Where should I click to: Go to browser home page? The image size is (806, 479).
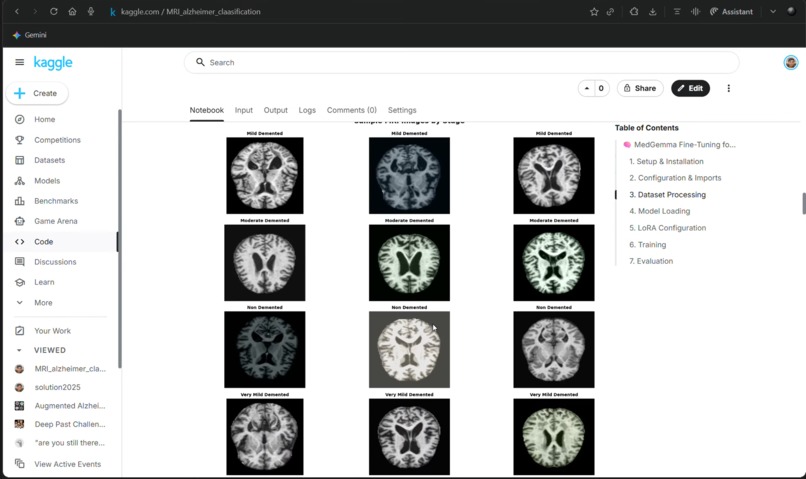[x=72, y=11]
